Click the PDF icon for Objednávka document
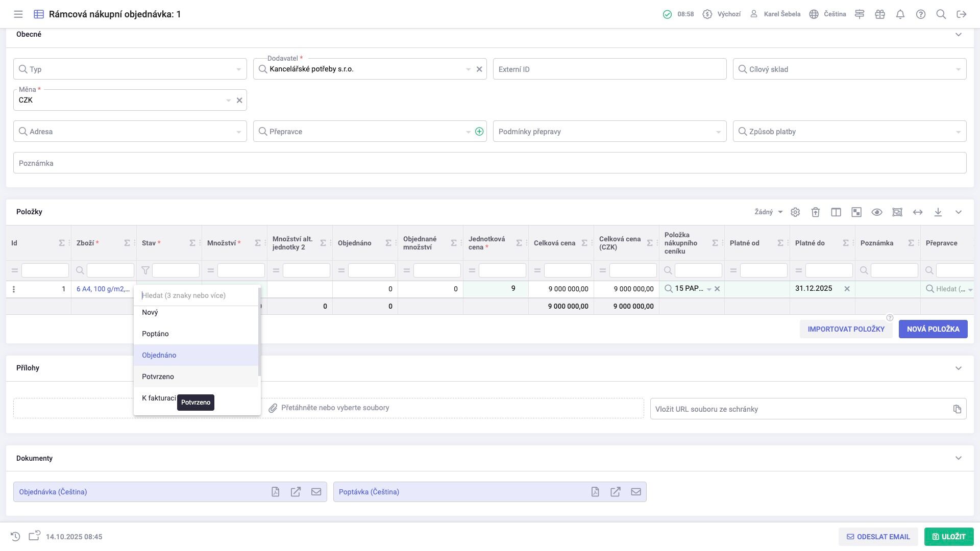This screenshot has width=980, height=551. 275,492
